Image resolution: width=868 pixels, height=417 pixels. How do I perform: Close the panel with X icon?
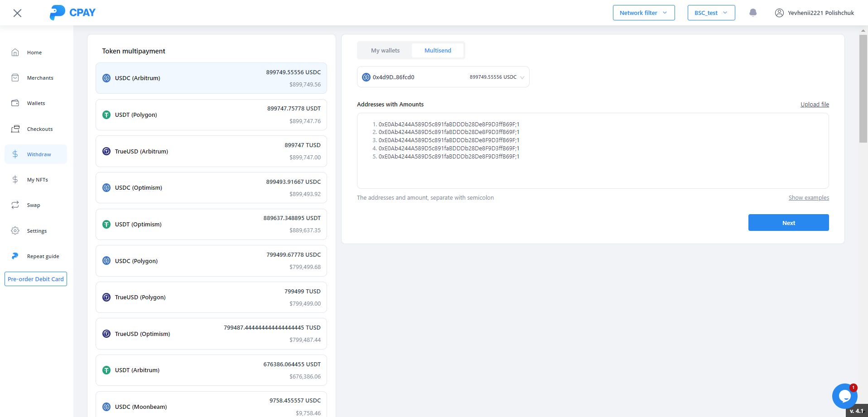point(17,13)
